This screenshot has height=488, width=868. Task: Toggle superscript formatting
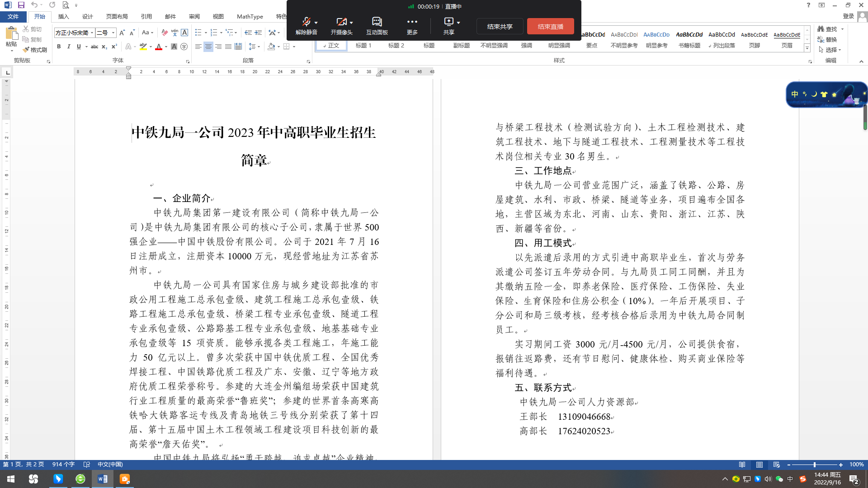[x=114, y=47]
